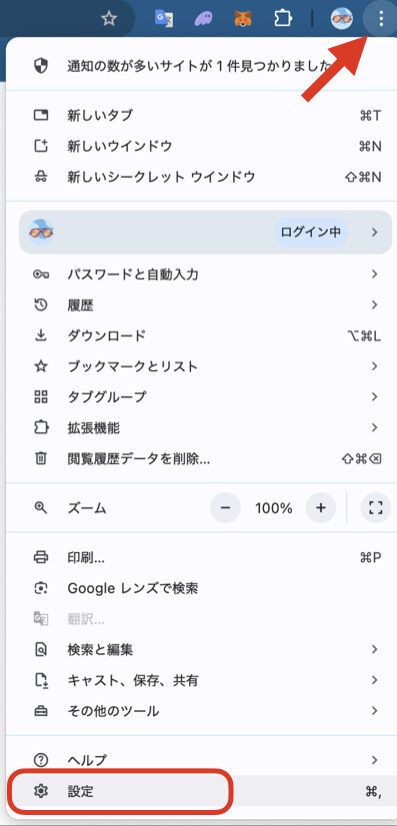This screenshot has width=397, height=826.
Task: Open the purple ghost extension icon
Action: [x=203, y=19]
